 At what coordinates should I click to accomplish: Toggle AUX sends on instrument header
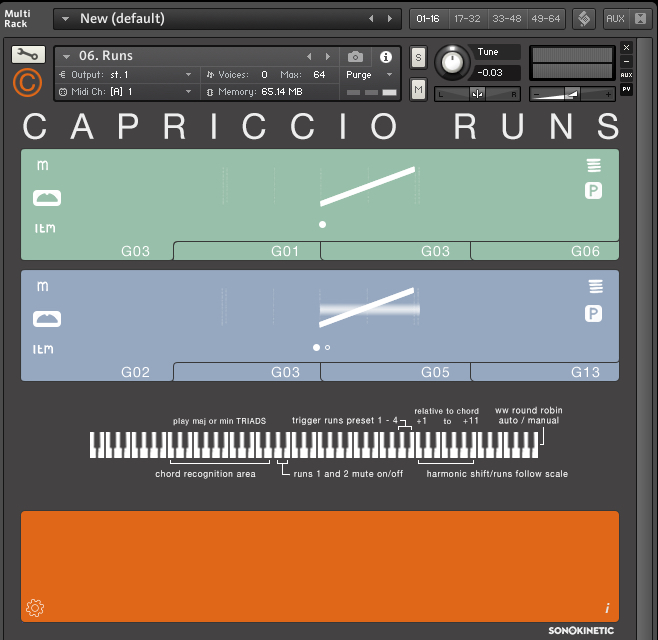click(x=626, y=75)
